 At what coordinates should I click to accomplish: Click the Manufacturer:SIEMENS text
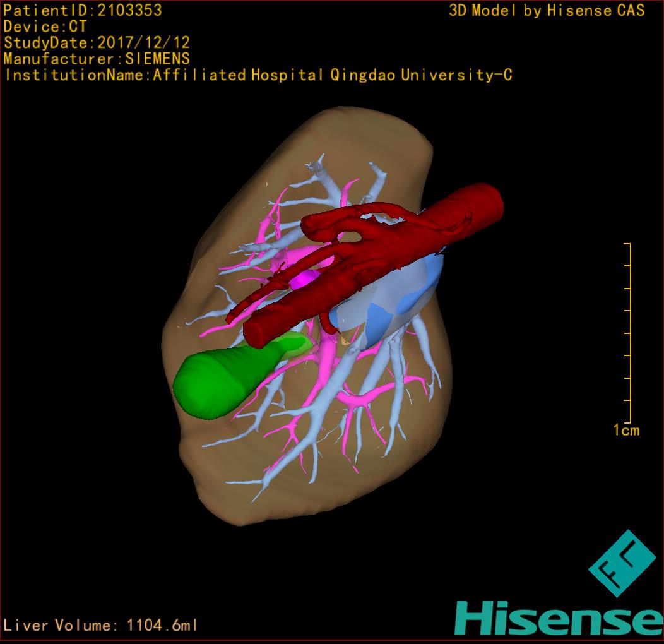97,59
